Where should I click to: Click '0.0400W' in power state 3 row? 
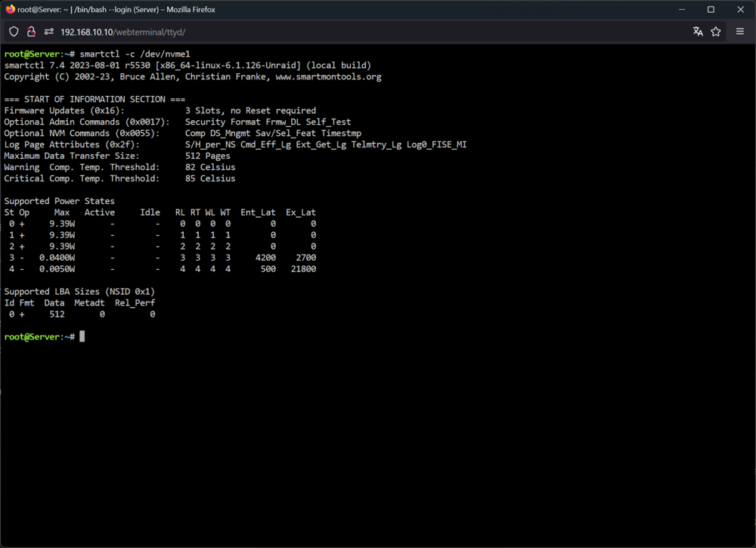point(57,258)
